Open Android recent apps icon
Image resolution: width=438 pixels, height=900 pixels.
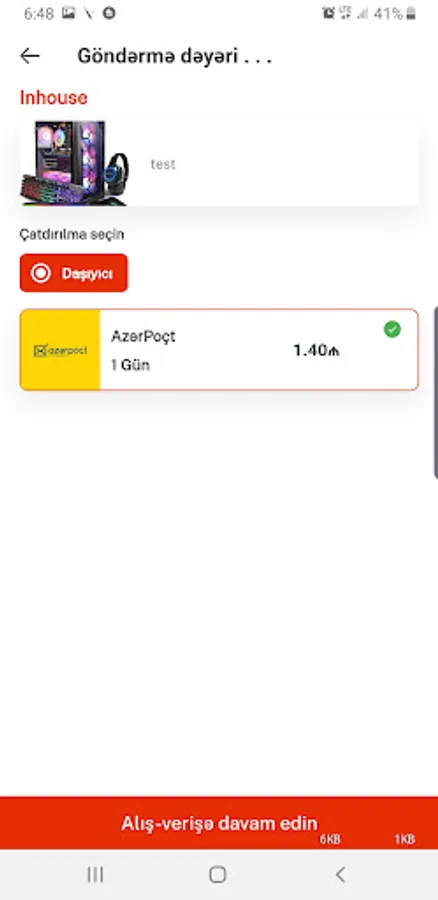tap(95, 875)
